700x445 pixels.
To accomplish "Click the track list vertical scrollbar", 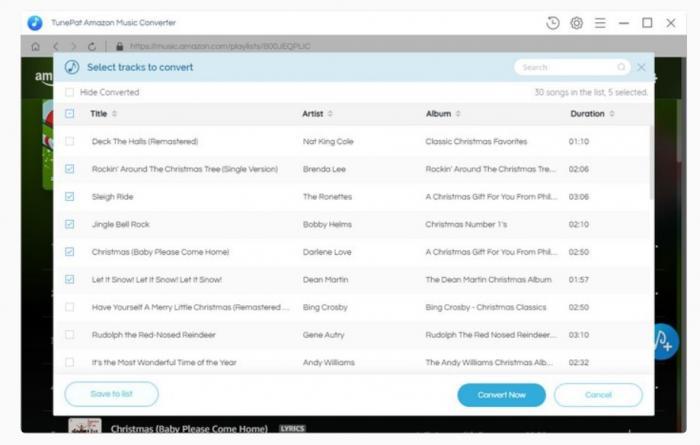I will point(651,163).
